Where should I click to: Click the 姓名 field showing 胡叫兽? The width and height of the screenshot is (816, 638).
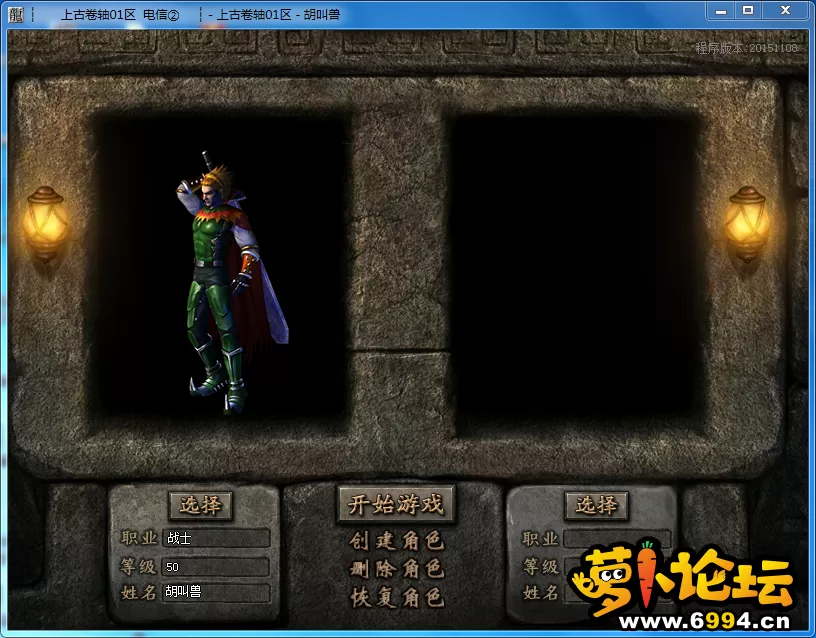point(216,592)
